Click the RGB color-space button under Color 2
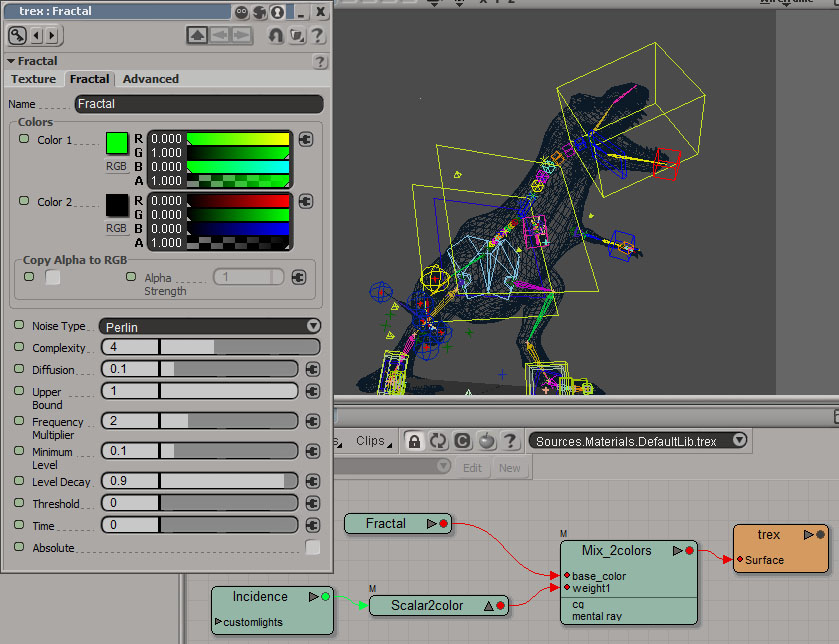The image size is (839, 644). pyautogui.click(x=116, y=228)
